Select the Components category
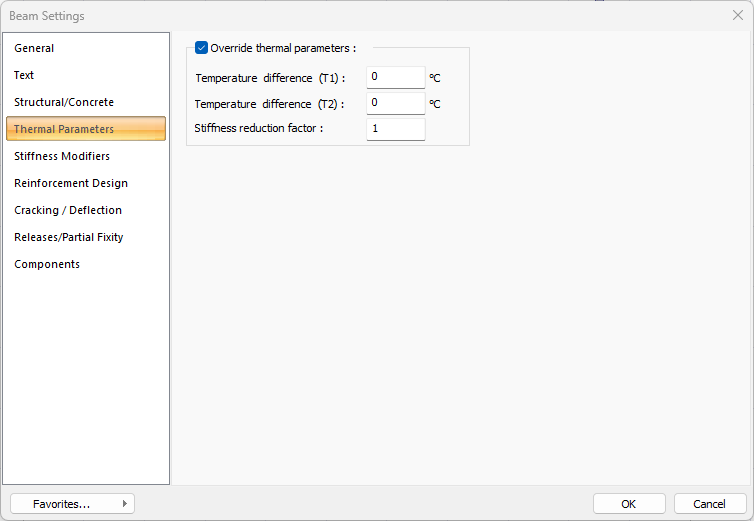 47,264
